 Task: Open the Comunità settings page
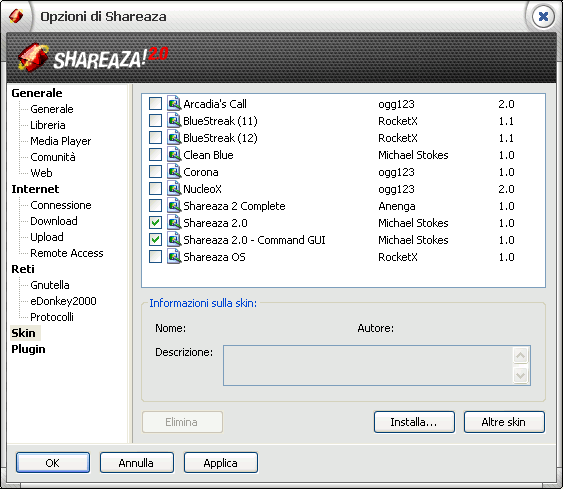pyautogui.click(x=53, y=157)
